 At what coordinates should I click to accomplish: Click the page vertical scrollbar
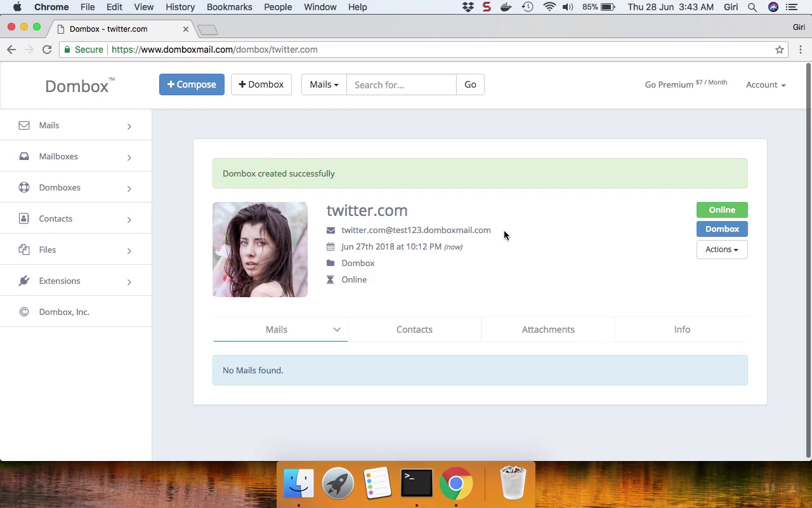point(808,260)
